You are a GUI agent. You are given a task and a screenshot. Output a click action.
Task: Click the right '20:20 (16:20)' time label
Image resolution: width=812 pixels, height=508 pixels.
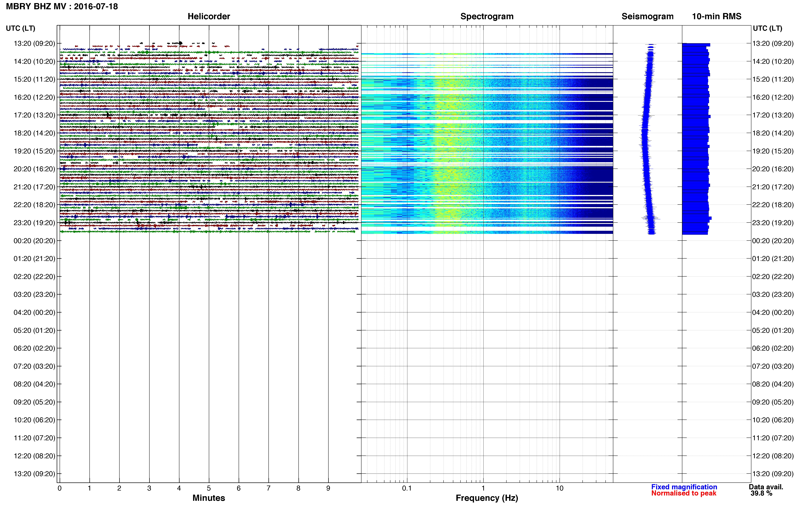click(x=773, y=169)
